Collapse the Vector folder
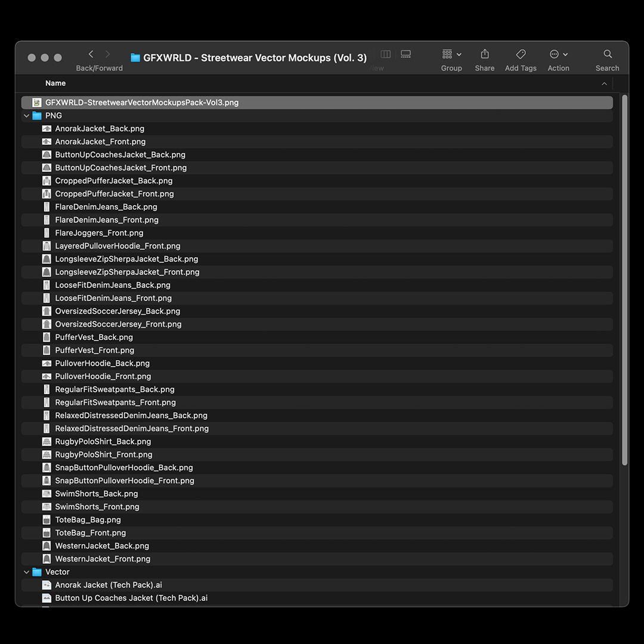 coord(27,572)
